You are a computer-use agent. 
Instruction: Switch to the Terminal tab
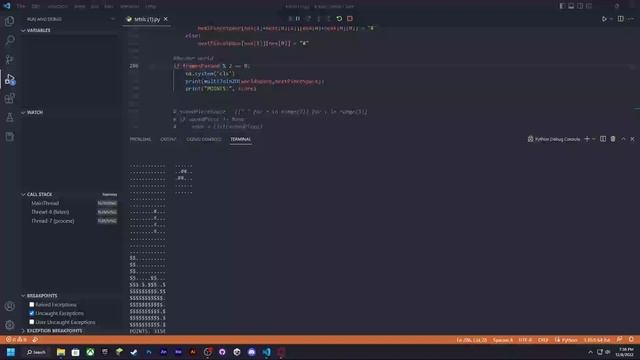pyautogui.click(x=240, y=139)
